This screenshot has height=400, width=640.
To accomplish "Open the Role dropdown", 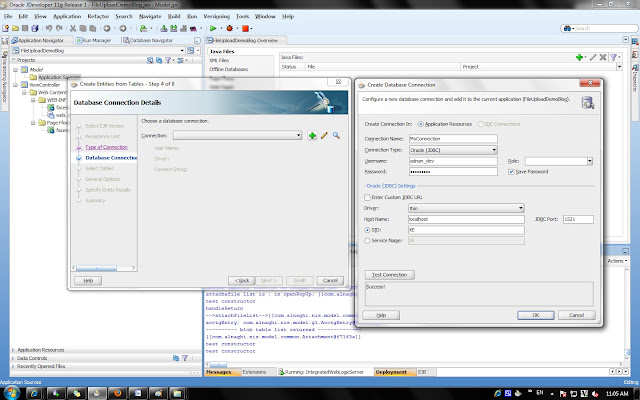I will tap(589, 161).
